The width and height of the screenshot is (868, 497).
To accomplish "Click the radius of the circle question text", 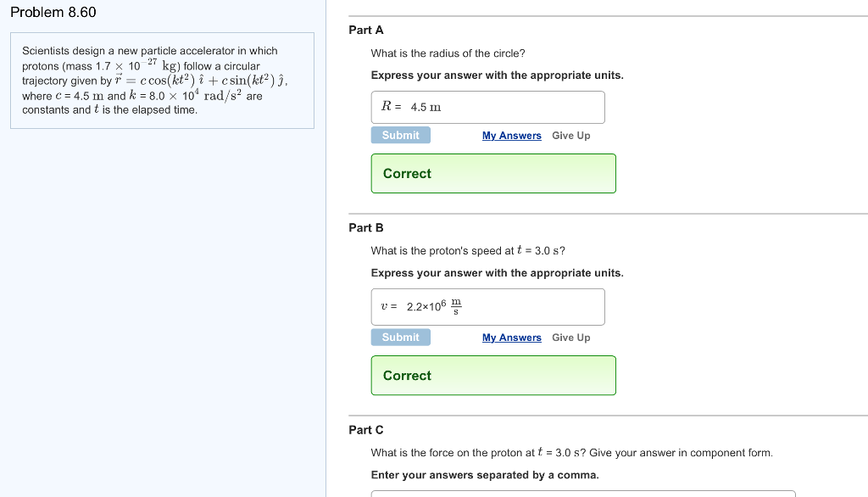I will [448, 53].
